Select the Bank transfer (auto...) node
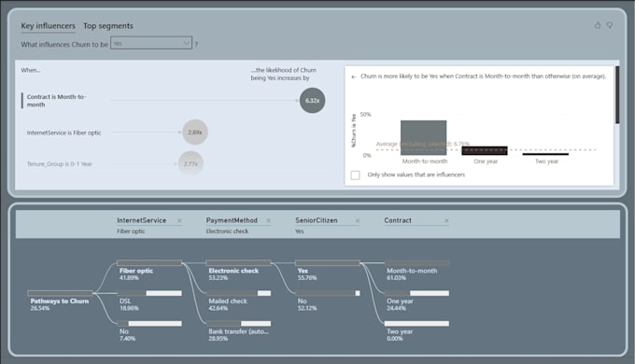This screenshot has width=635, height=364. [x=238, y=324]
